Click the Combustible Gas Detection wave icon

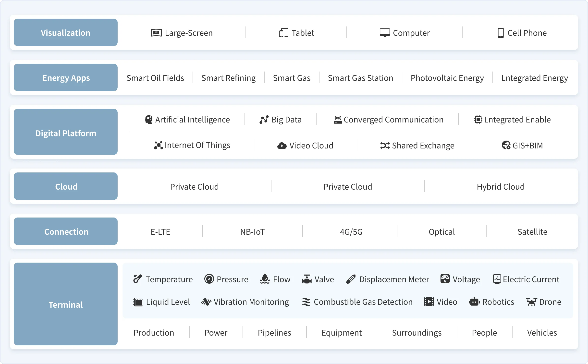click(306, 302)
